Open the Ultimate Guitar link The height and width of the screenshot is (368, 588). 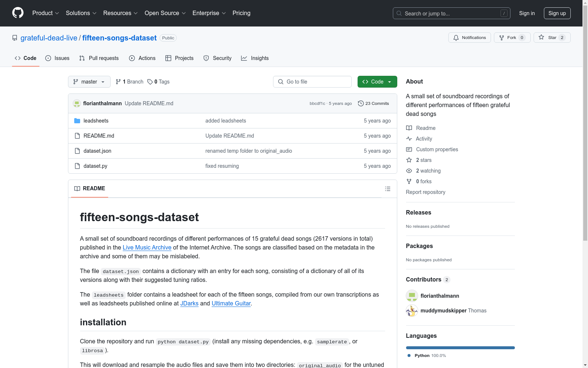coord(231,304)
